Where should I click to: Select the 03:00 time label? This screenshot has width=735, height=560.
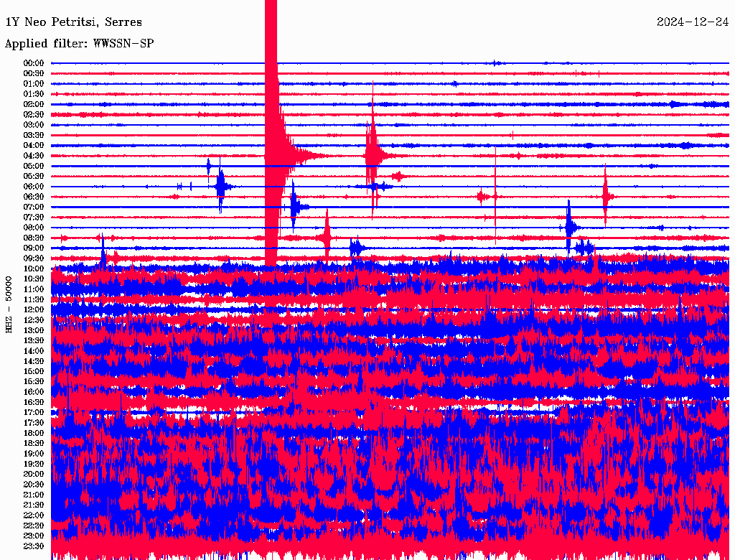coord(34,125)
